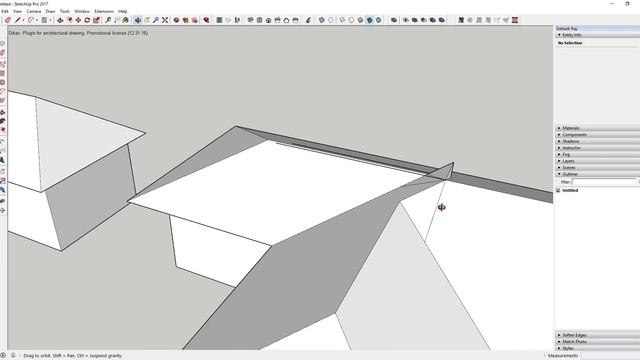
Task: Select the Line pencil tool
Action: tap(18, 20)
